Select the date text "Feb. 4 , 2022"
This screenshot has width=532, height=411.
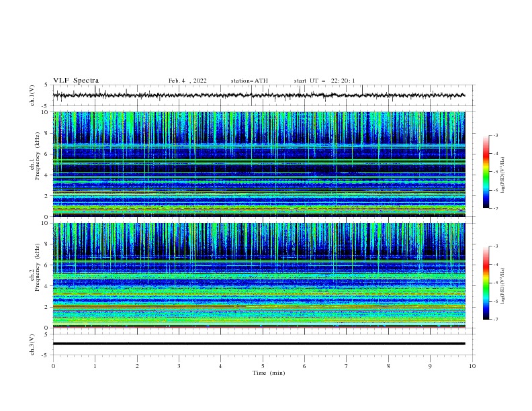click(x=187, y=81)
